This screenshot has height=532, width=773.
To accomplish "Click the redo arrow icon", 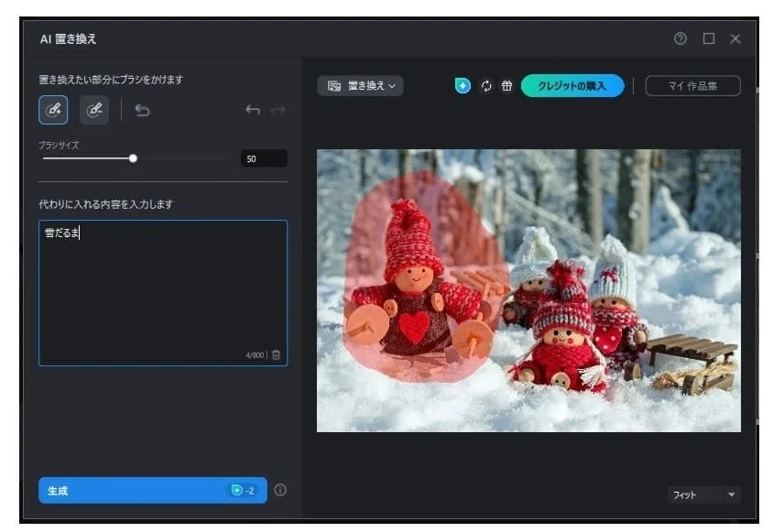I will [279, 109].
